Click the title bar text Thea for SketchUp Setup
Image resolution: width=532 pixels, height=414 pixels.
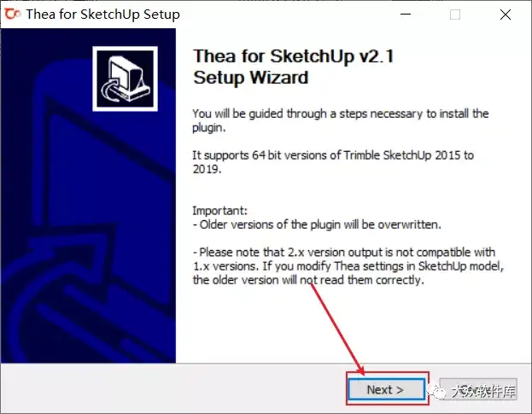102,15
